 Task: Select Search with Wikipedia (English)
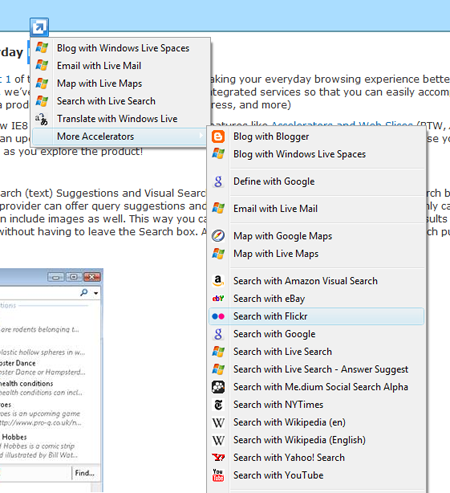(x=316, y=440)
